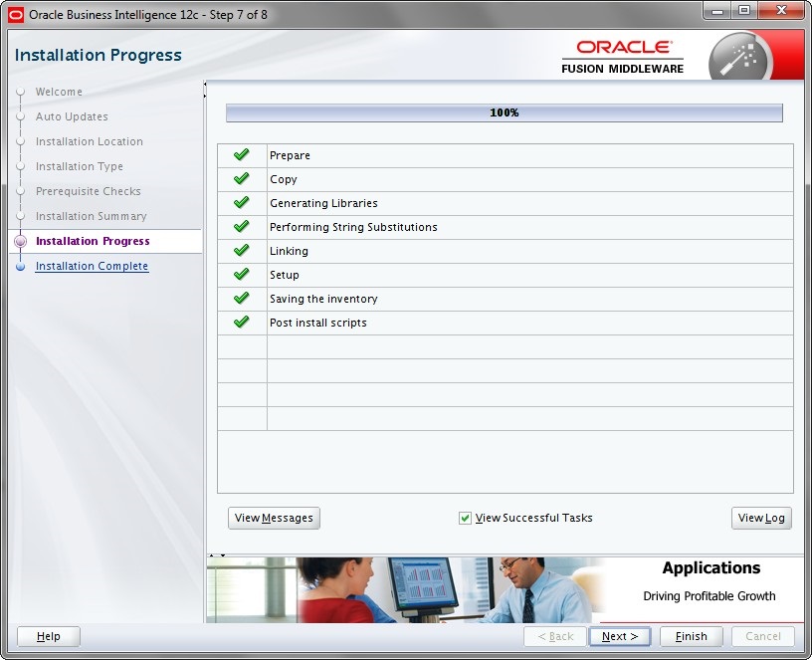Image resolution: width=812 pixels, height=660 pixels.
Task: Click the checkmark beside Performing String Substitutions
Action: (x=242, y=226)
